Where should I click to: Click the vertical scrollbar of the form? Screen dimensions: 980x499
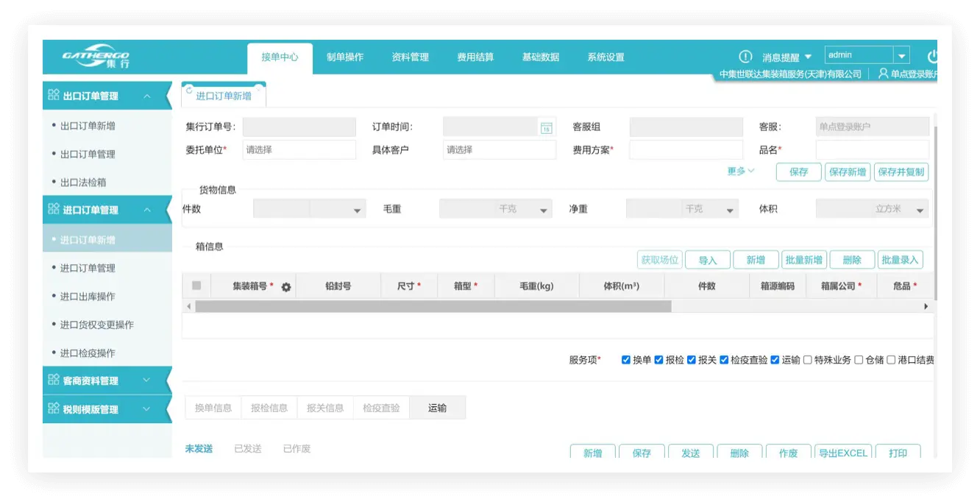[x=935, y=213]
